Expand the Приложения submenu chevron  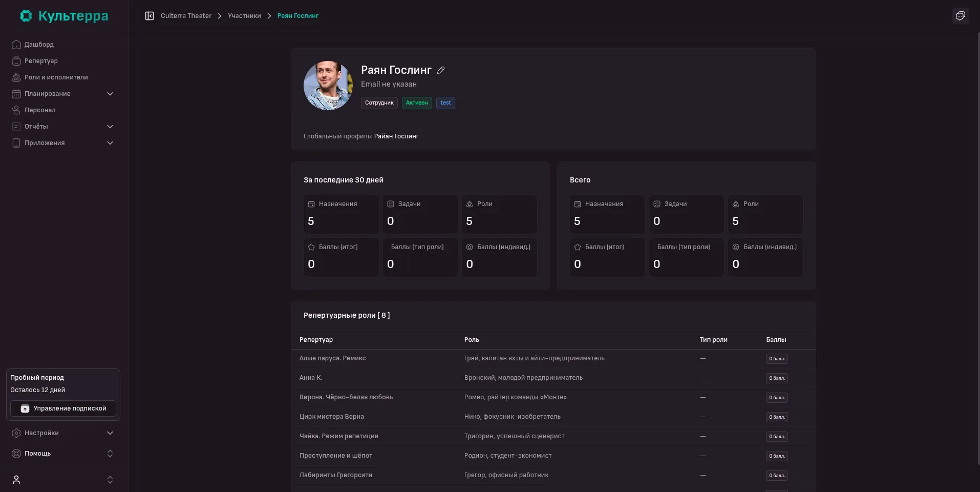(x=110, y=143)
